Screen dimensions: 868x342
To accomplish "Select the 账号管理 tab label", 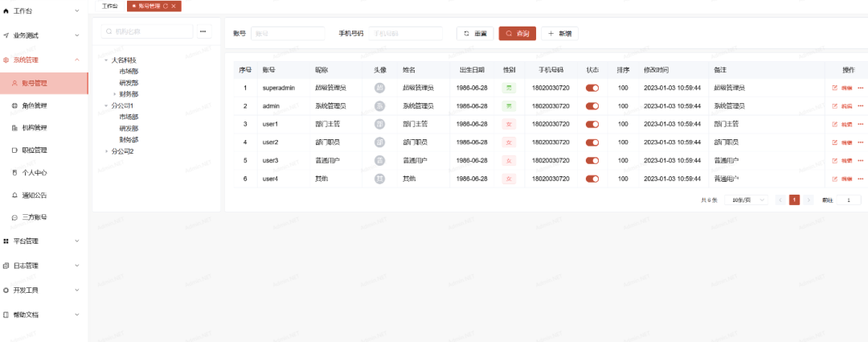I will tap(149, 6).
